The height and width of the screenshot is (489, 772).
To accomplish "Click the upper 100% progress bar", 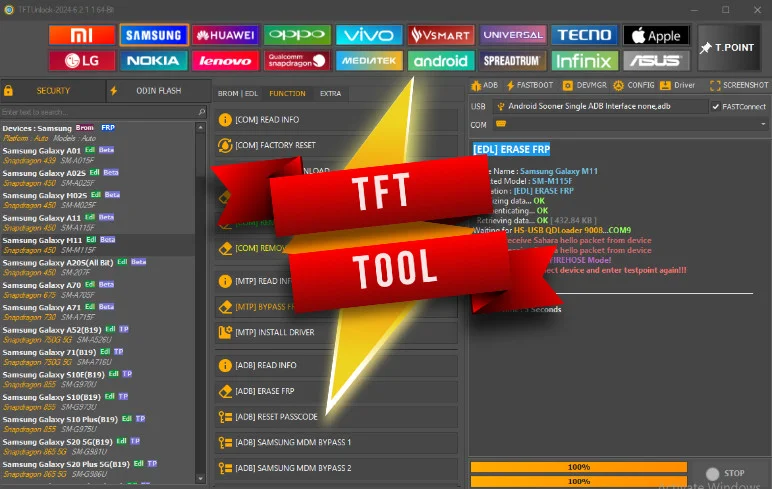I will coord(578,467).
